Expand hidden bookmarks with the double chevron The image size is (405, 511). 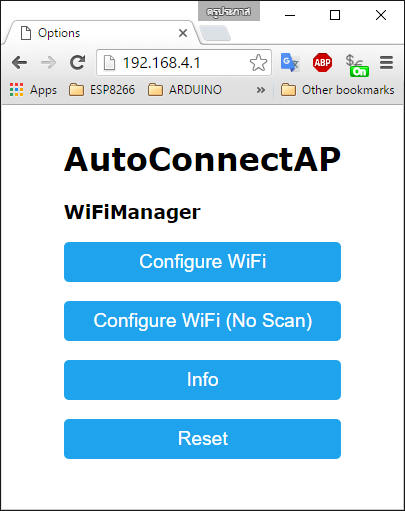coord(261,90)
